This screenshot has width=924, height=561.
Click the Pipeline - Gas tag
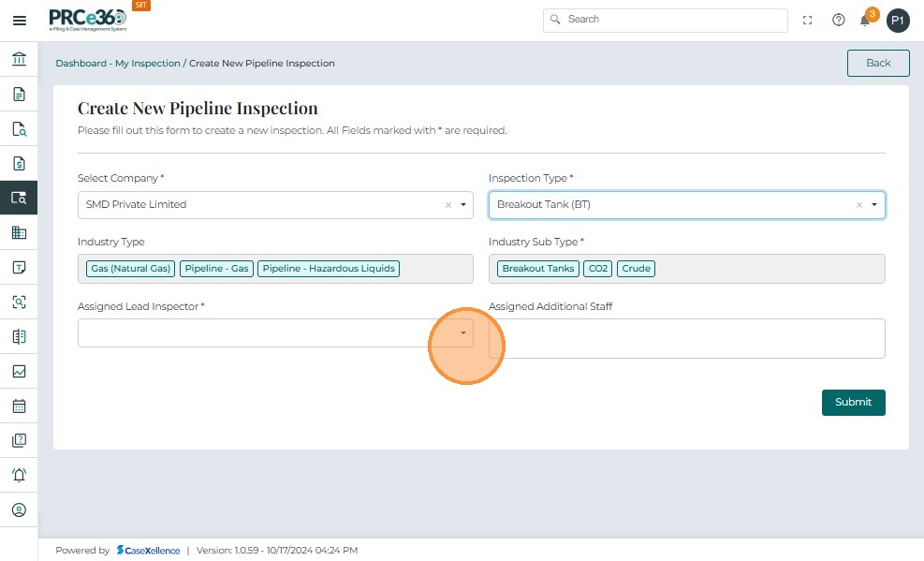[x=216, y=269]
